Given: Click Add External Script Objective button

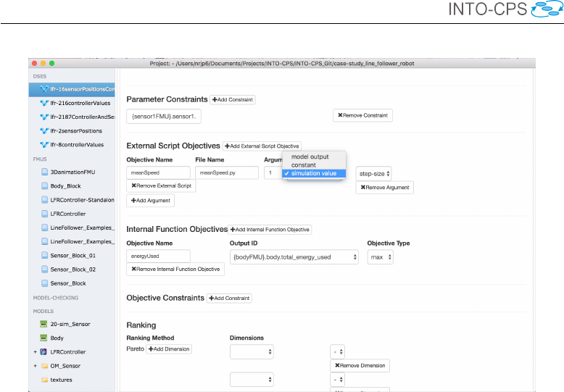Looking at the screenshot, I should tap(262, 146).
